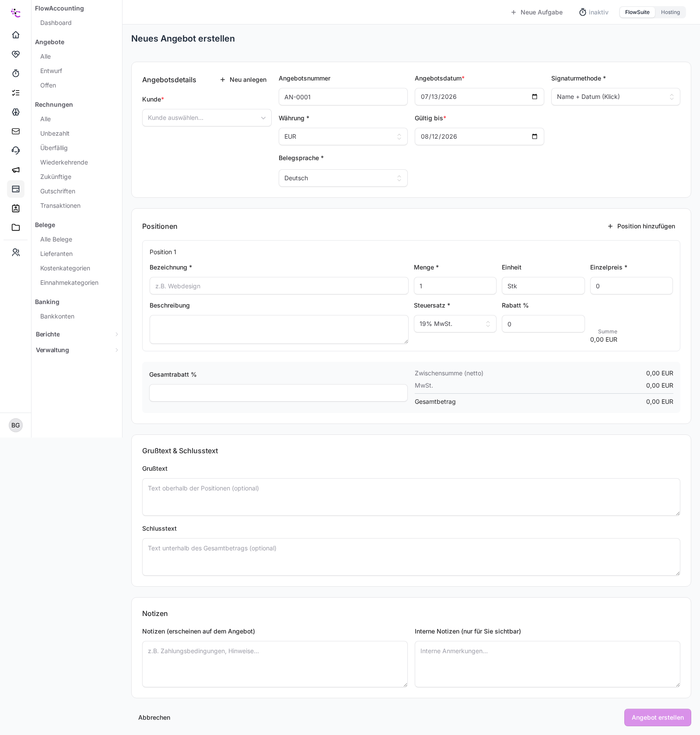Go to Bankkonten menu item
700x735 pixels.
(57, 316)
